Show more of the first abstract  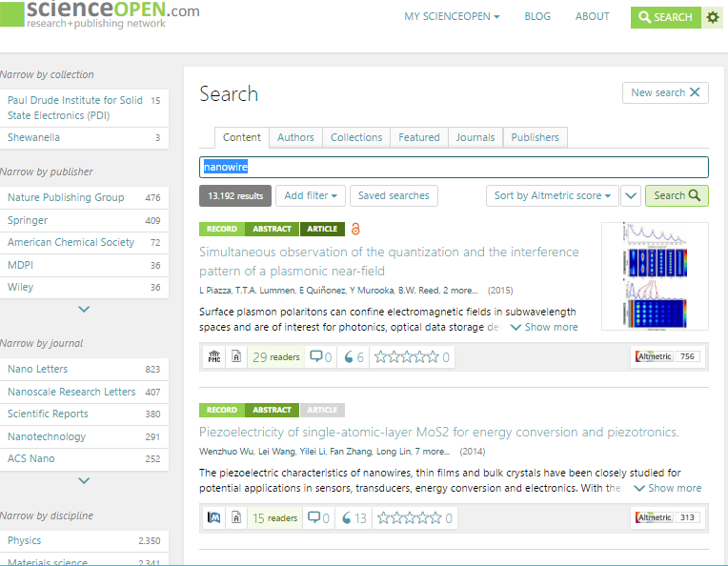544,327
